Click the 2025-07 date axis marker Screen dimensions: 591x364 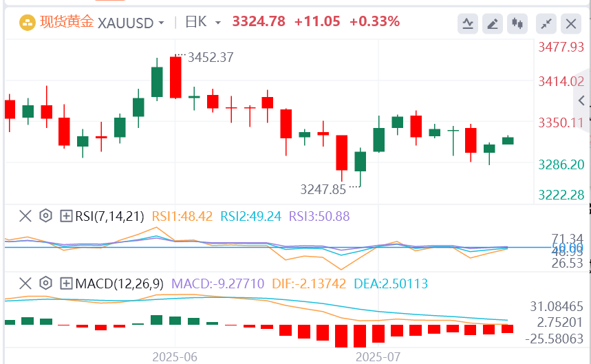378,358
